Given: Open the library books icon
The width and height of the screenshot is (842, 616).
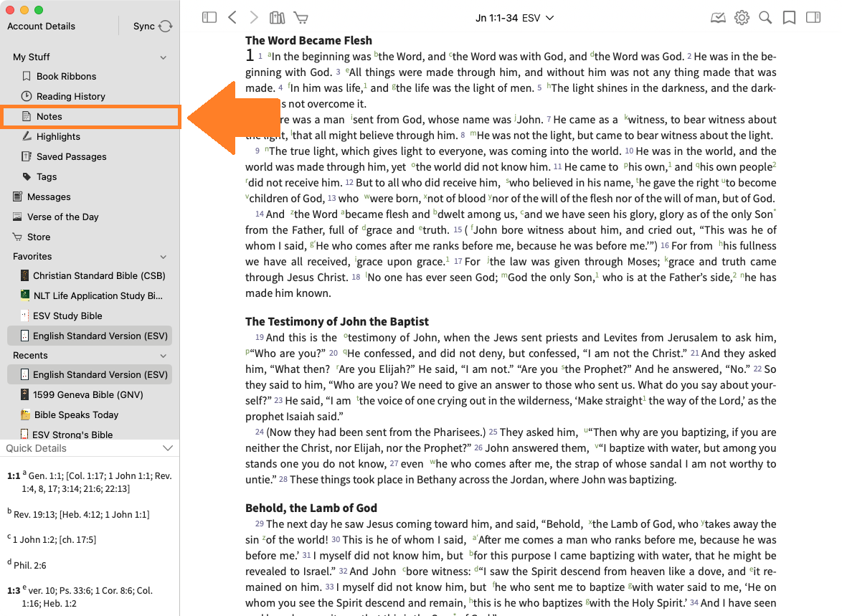Looking at the screenshot, I should pos(277,18).
